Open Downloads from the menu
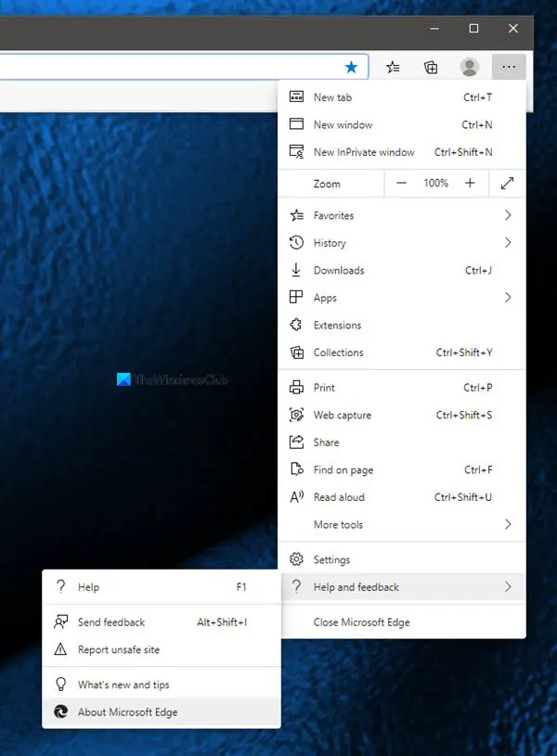 [402, 270]
